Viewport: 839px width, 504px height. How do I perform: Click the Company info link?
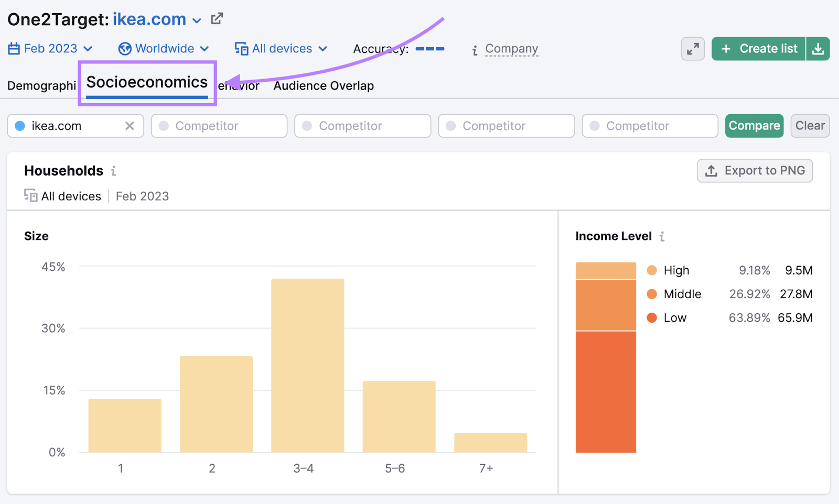(511, 49)
